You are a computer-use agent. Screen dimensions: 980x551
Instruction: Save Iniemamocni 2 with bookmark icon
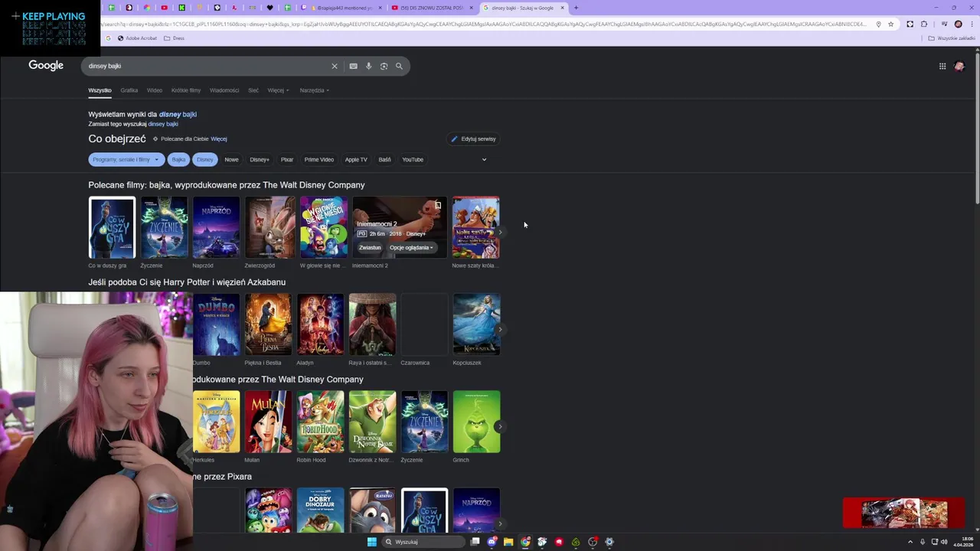[x=438, y=205]
